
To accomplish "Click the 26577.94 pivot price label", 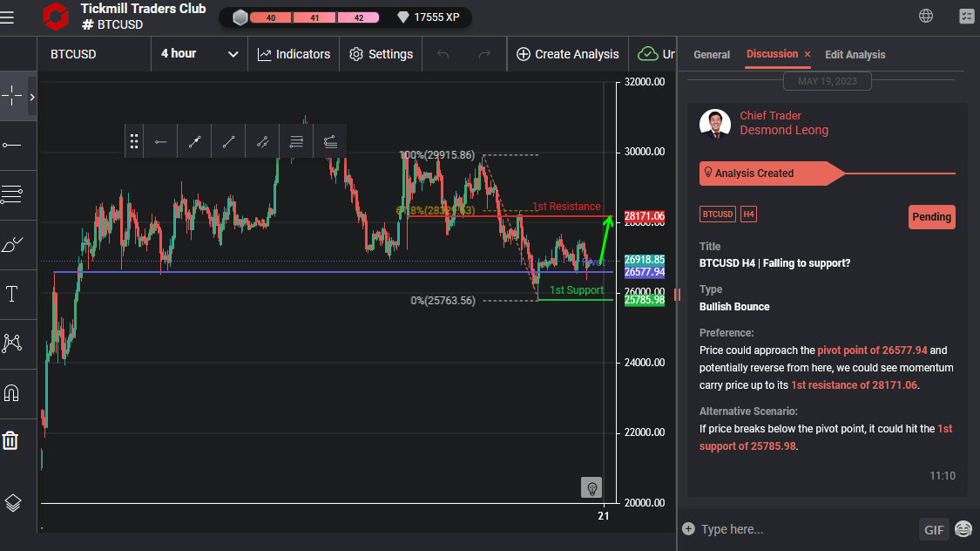I will (x=645, y=272).
